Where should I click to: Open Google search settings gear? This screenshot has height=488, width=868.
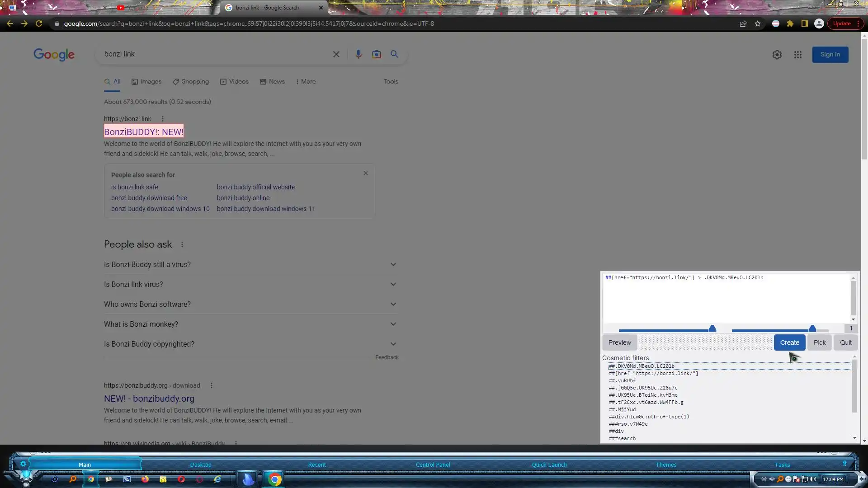(x=777, y=55)
